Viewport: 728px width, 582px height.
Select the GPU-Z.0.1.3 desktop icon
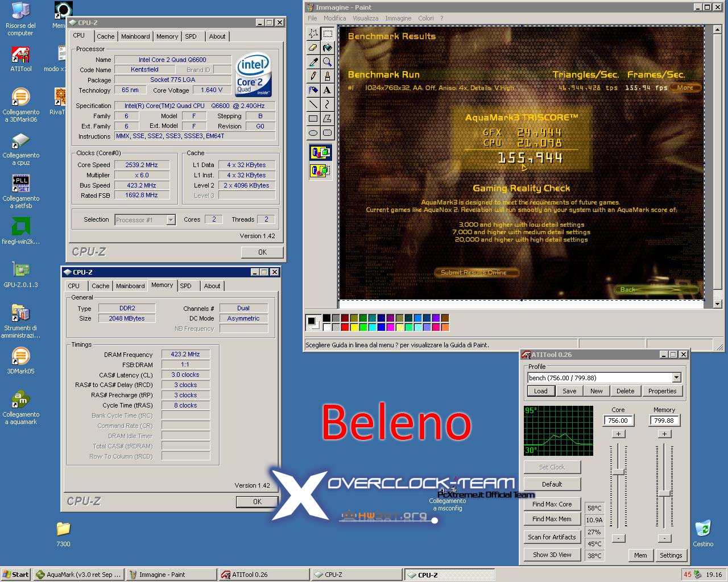(x=21, y=275)
